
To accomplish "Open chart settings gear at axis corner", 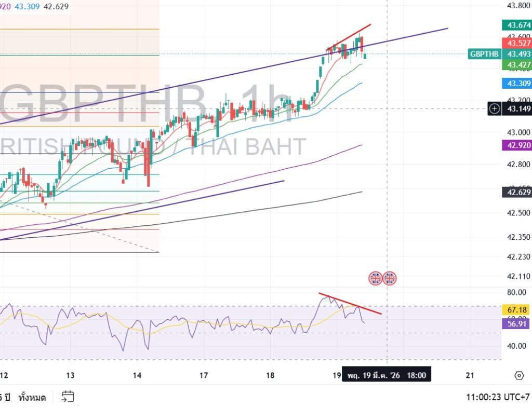I will click(x=518, y=375).
